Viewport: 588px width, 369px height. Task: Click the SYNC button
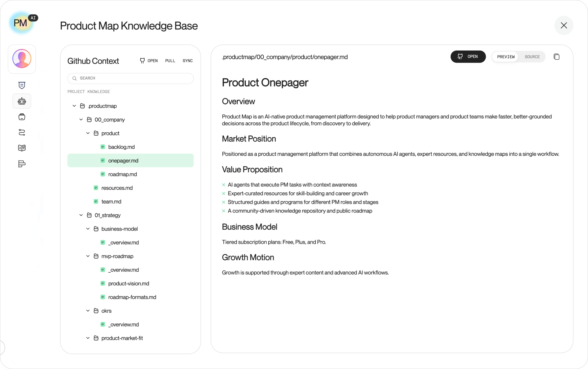pos(187,61)
